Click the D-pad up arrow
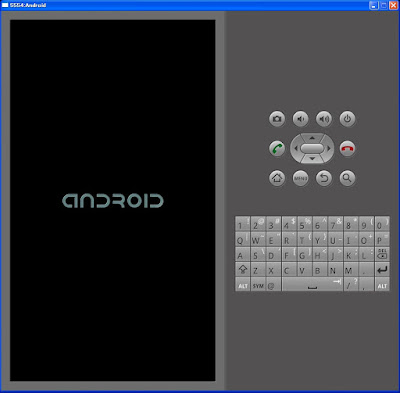Screen dimensions: 400x393 pos(312,138)
